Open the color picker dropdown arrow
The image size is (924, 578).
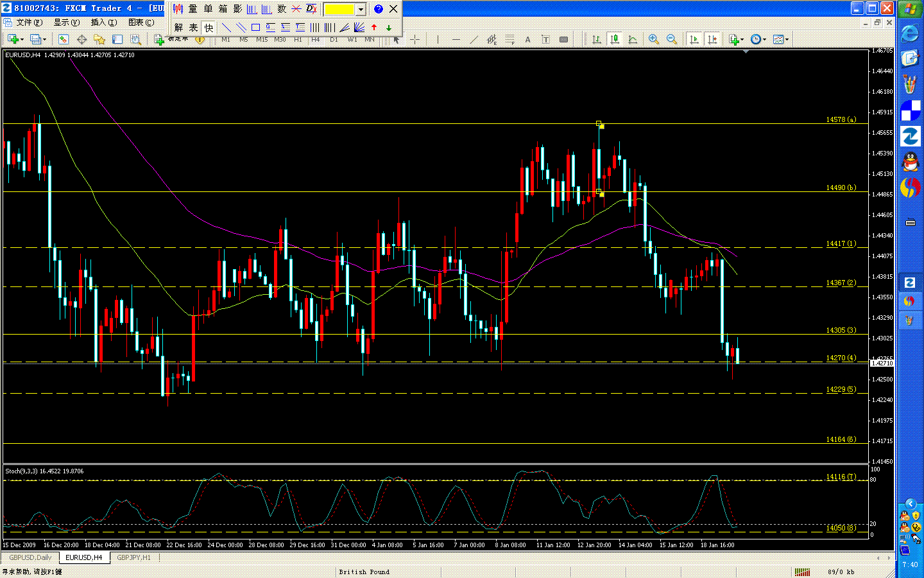[x=361, y=9]
